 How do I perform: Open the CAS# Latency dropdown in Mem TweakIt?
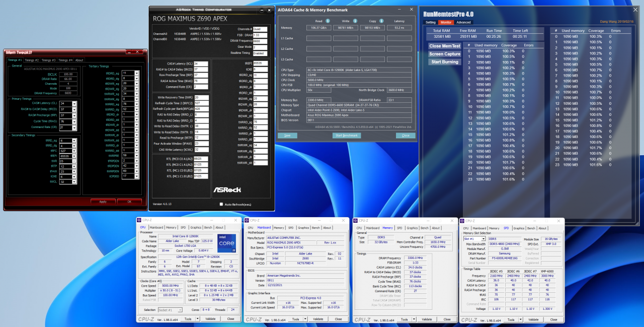pos(75,103)
